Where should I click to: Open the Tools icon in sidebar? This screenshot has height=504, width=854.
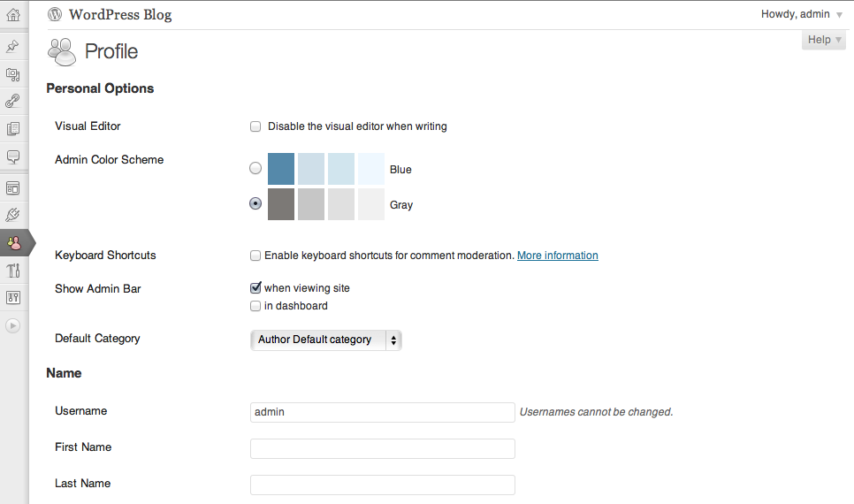[x=13, y=271]
